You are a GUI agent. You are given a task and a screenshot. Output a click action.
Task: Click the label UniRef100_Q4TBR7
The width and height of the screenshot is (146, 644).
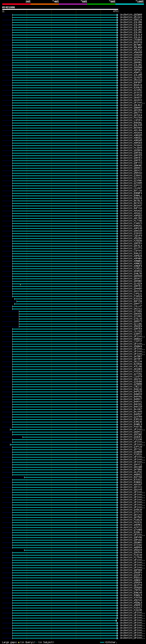point(131,357)
